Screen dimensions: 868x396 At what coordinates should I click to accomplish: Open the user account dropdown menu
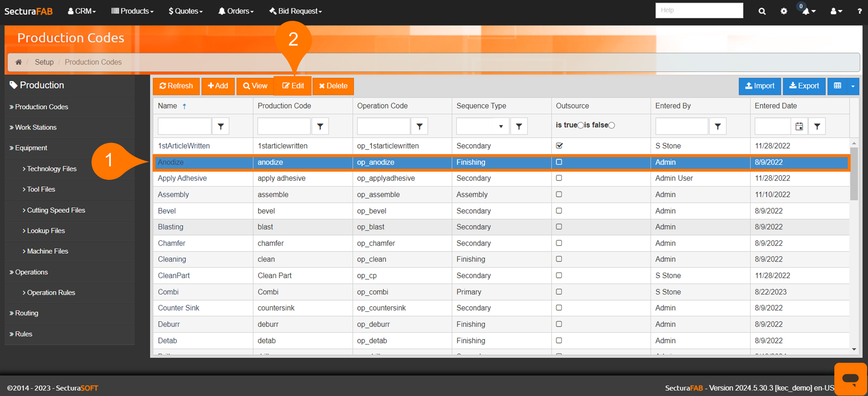coord(836,11)
